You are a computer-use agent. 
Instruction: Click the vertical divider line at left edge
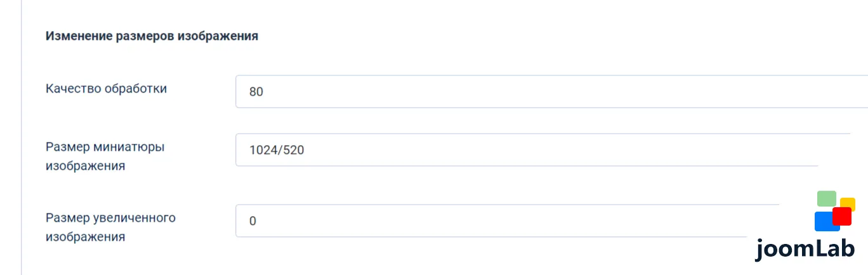(21, 137)
